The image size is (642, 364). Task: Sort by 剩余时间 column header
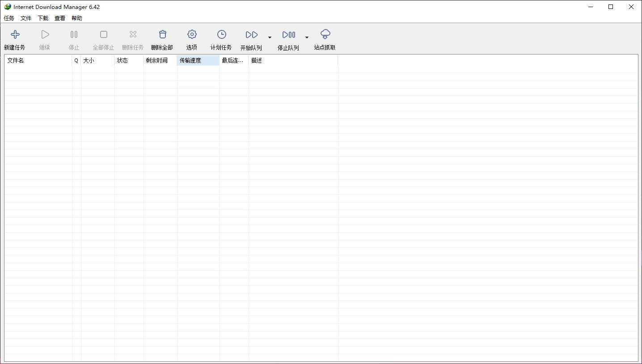[x=160, y=60]
